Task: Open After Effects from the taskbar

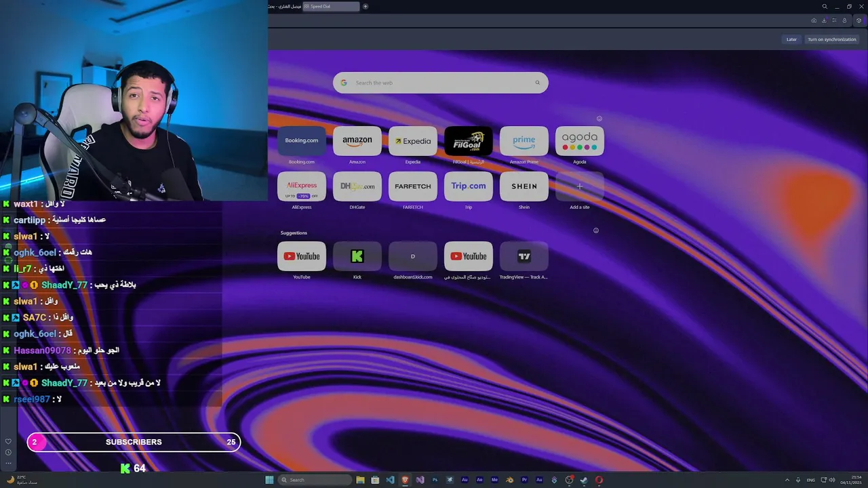Action: 479,480
